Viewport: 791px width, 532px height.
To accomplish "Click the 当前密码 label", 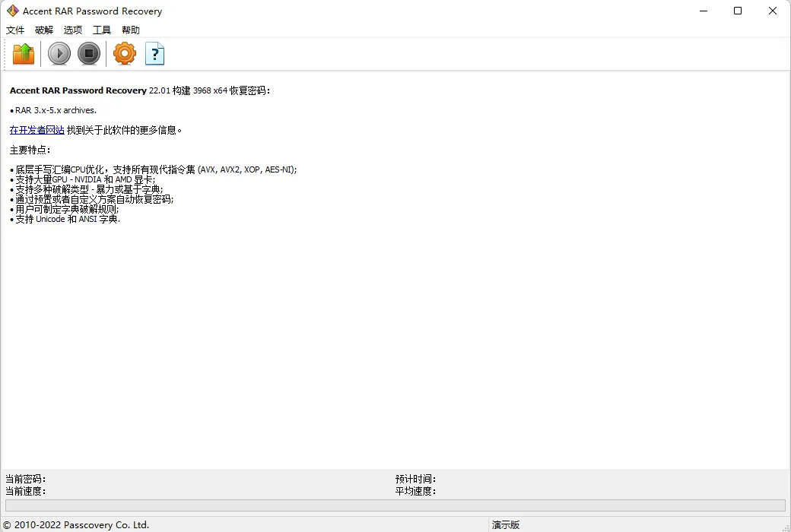I will [25, 479].
